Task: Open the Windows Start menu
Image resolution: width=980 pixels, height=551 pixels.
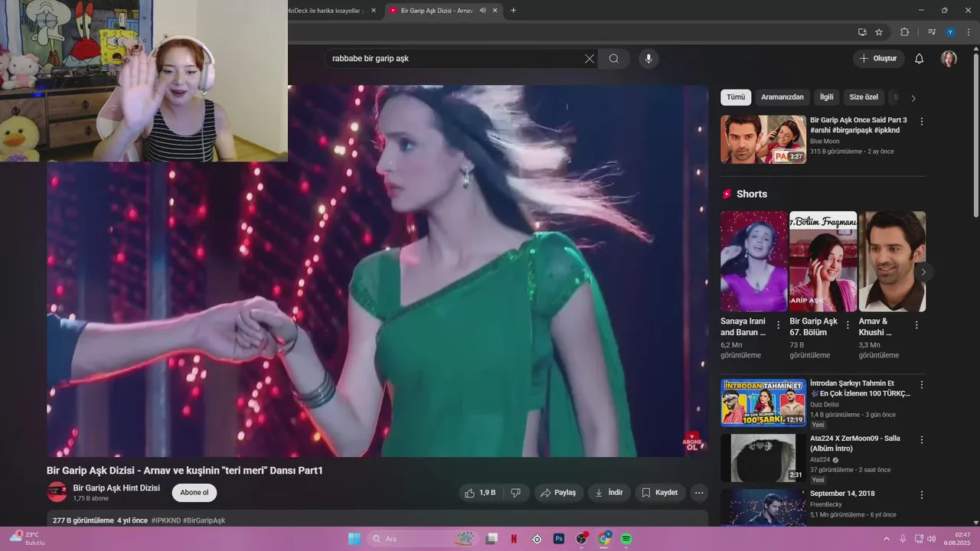Action: click(x=354, y=539)
